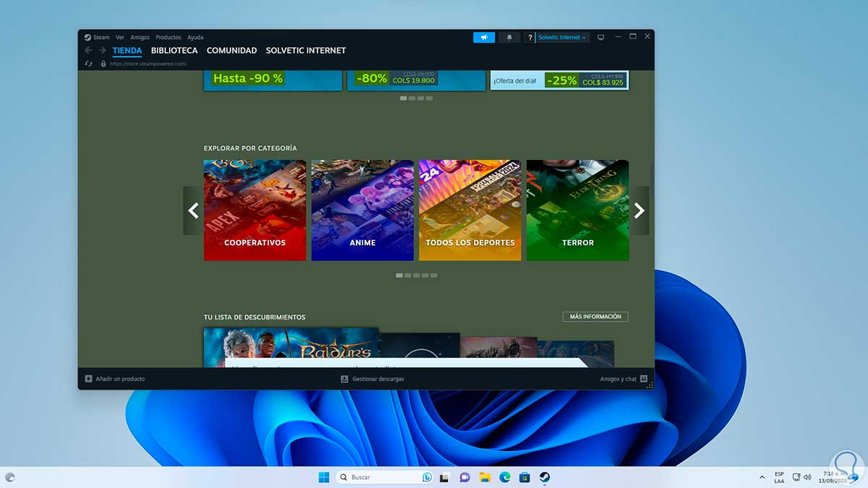
Task: Open Gestionar descargas
Action: point(378,379)
